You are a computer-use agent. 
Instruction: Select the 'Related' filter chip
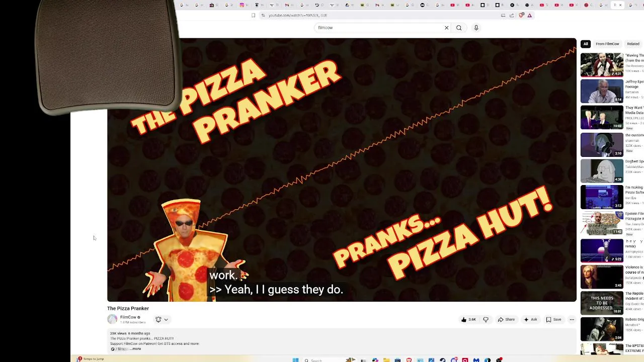(x=633, y=44)
